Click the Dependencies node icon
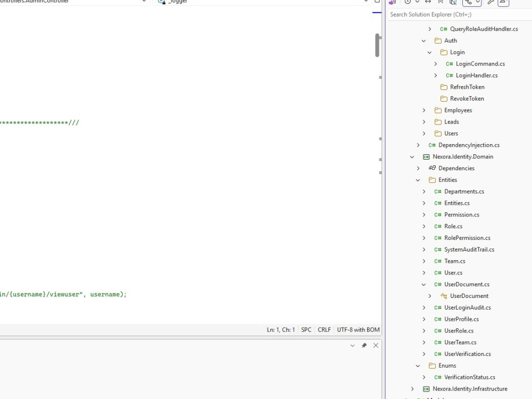The image size is (532, 399). click(432, 168)
